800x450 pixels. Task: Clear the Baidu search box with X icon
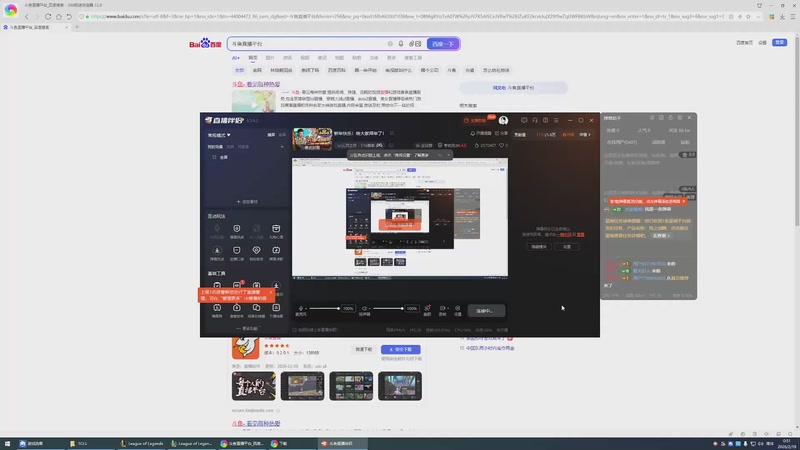[x=390, y=44]
